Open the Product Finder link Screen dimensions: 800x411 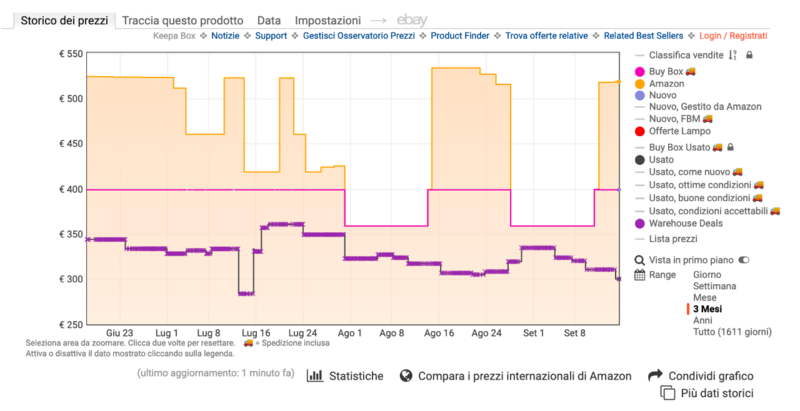coord(462,35)
